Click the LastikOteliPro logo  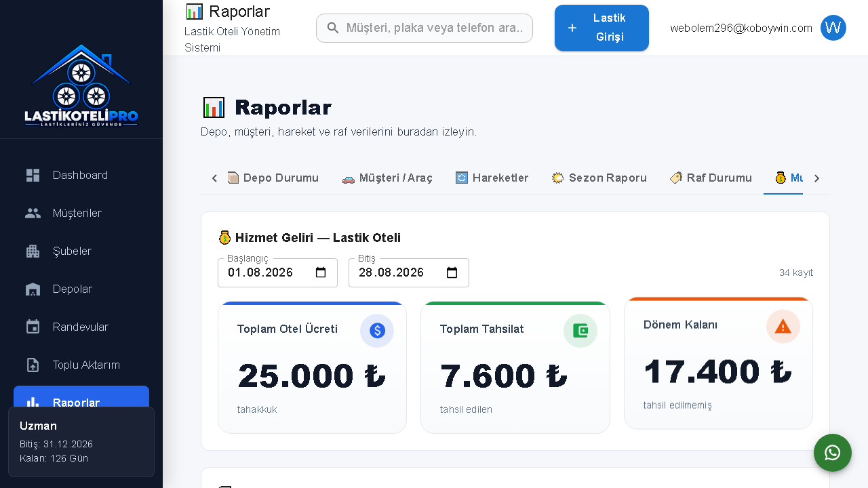coord(81,85)
